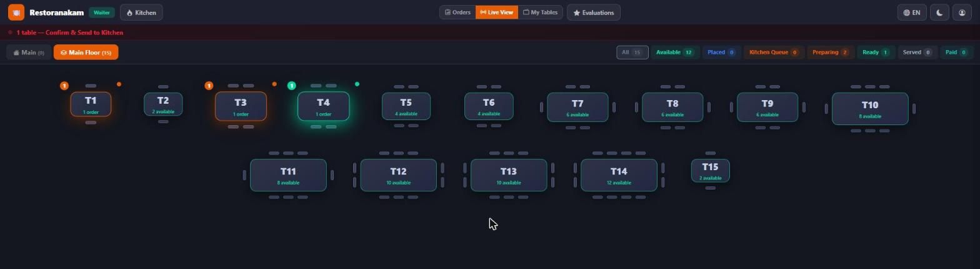Click the orange order badge on T3
980x269 pixels.
(209, 86)
